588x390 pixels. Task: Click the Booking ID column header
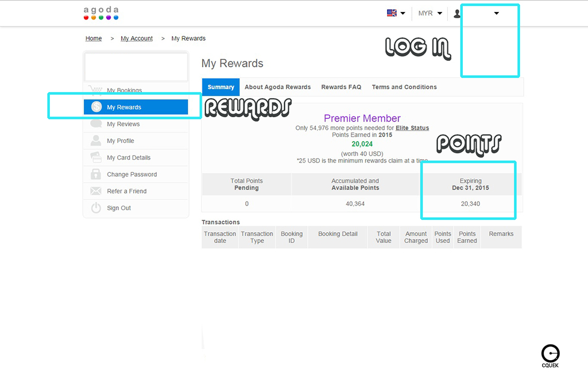point(291,237)
